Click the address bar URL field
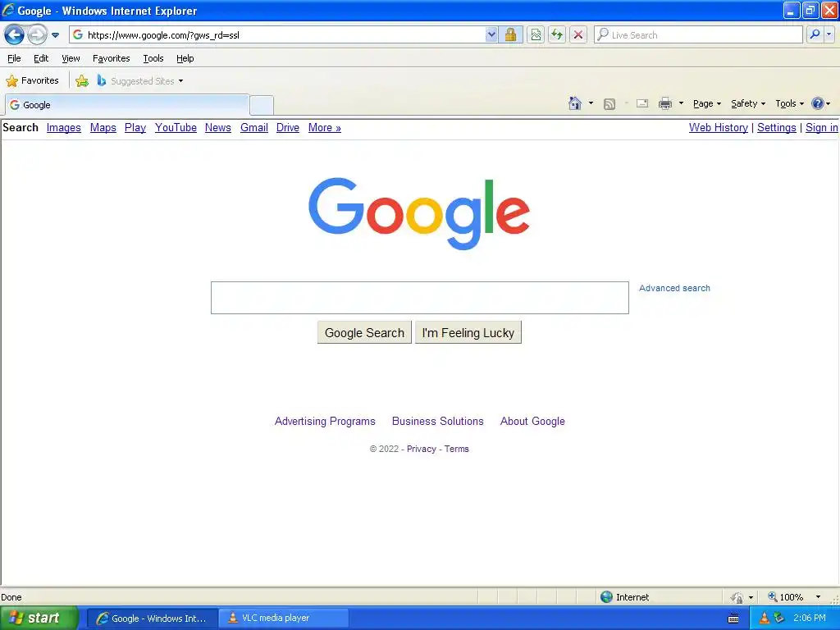The height and width of the screenshot is (630, 840). [x=276, y=34]
